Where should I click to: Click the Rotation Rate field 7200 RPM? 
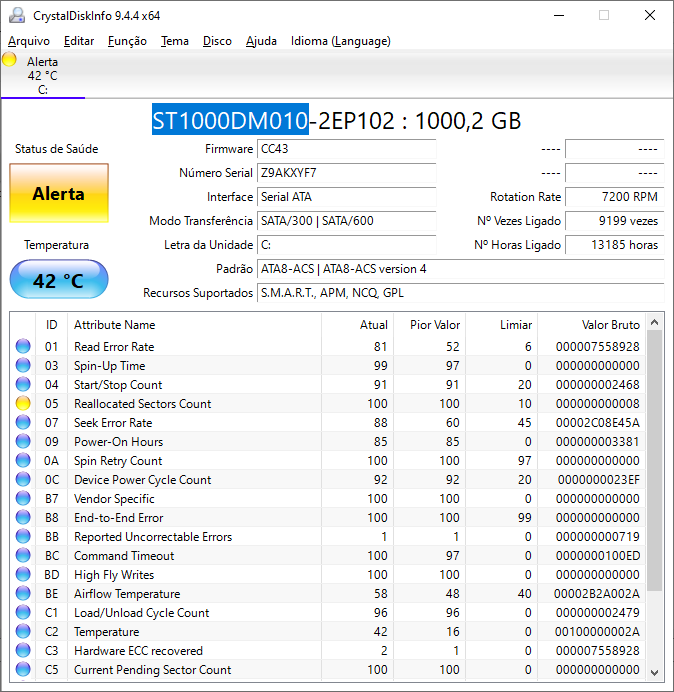coord(614,196)
